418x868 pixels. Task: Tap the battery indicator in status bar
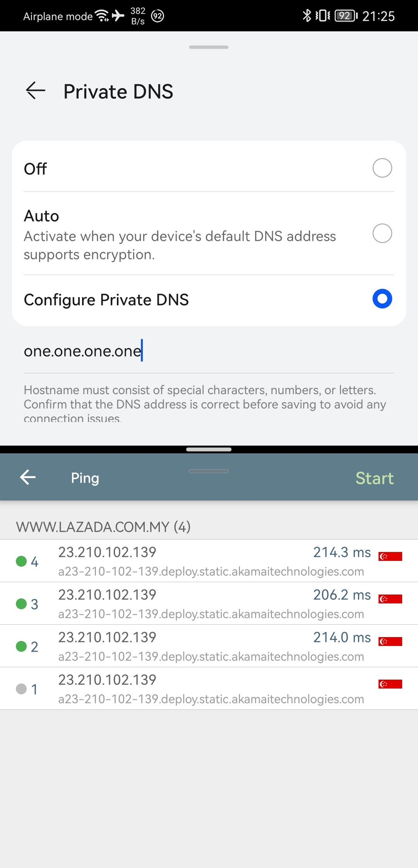pos(346,16)
